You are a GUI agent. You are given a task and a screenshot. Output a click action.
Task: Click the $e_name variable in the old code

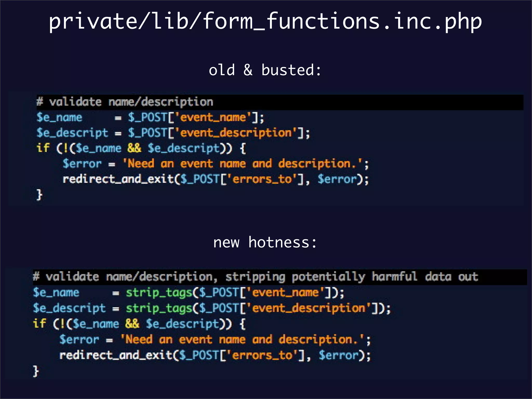(59, 117)
